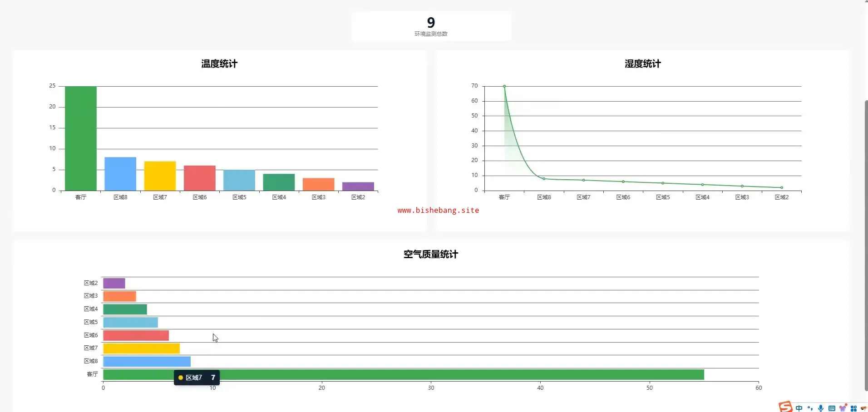Screen dimensions: 868x412
Task: Click the 区域3 x-axis label in 湿度统计
Action: click(x=742, y=197)
